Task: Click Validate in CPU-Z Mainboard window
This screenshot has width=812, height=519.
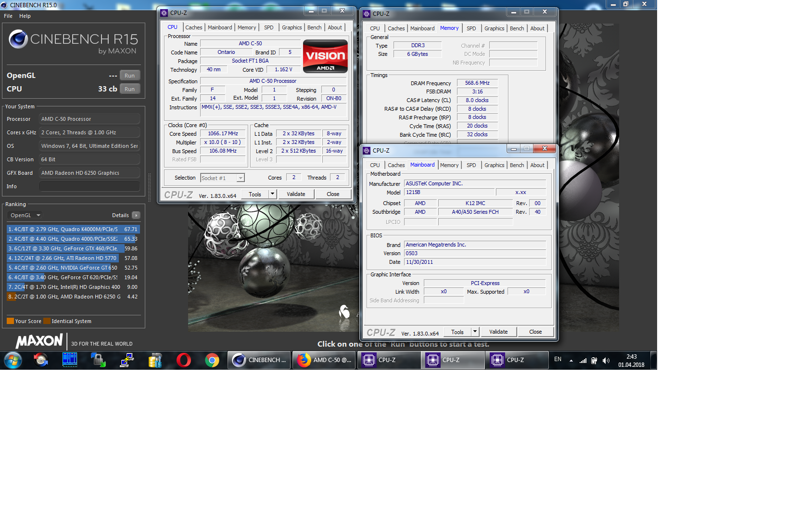Action: click(498, 332)
